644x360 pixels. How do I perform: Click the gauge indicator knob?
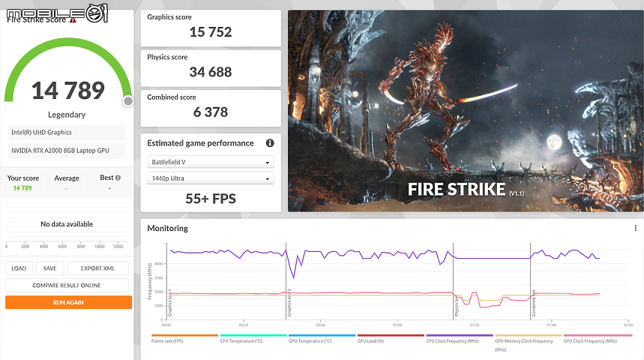[x=128, y=101]
